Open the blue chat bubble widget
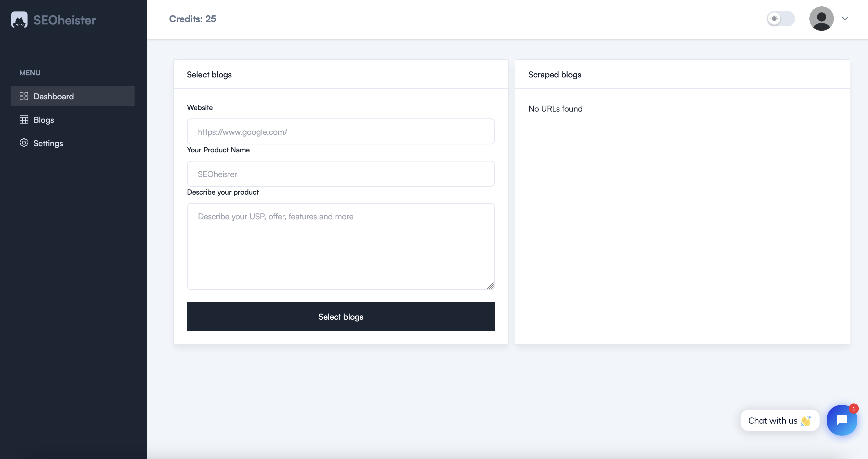The width and height of the screenshot is (868, 459). click(841, 420)
